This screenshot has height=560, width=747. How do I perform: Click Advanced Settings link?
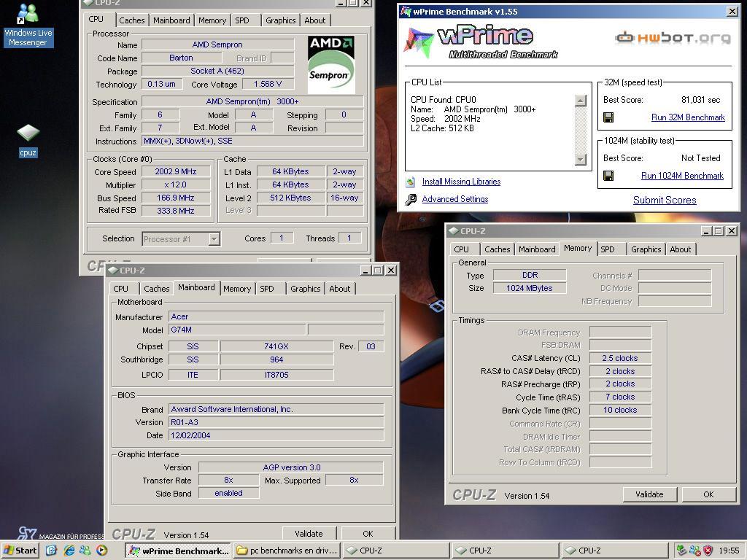(x=455, y=199)
